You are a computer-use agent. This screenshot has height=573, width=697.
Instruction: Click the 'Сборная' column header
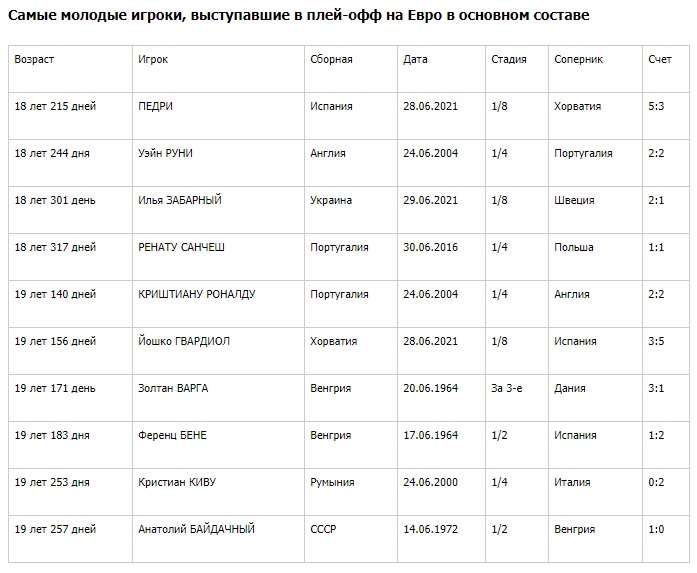pyautogui.click(x=331, y=60)
